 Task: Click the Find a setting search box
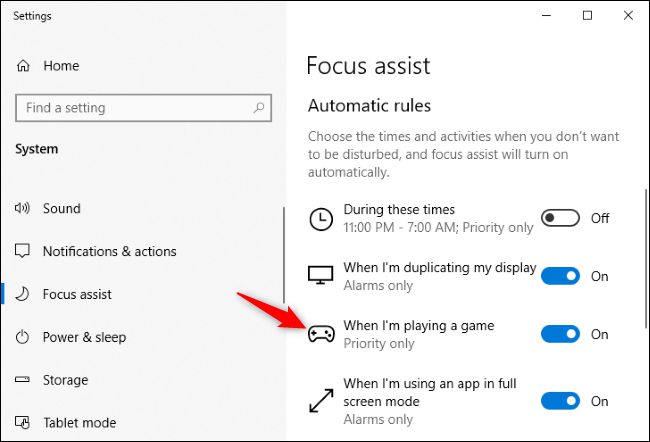click(x=143, y=108)
